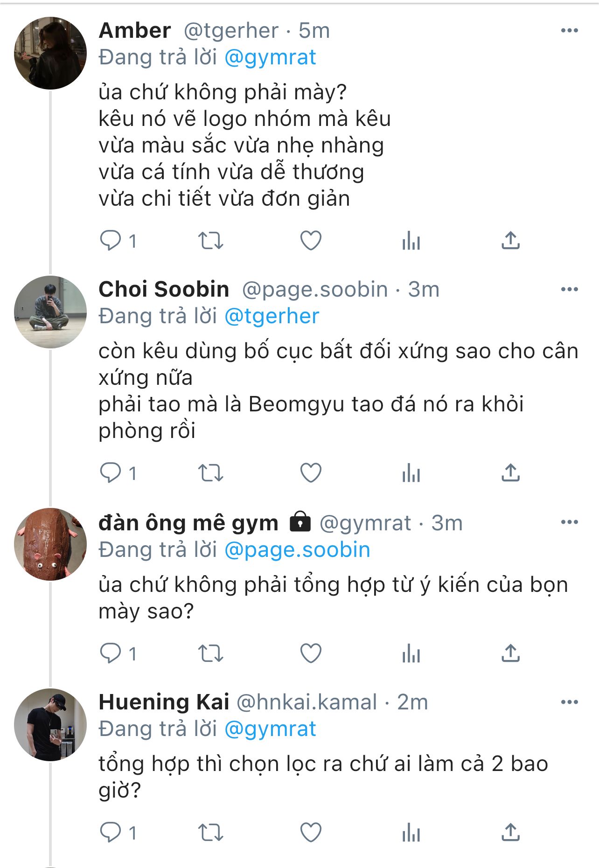
Task: Open reply box on gymrat's tweet
Action: click(111, 653)
